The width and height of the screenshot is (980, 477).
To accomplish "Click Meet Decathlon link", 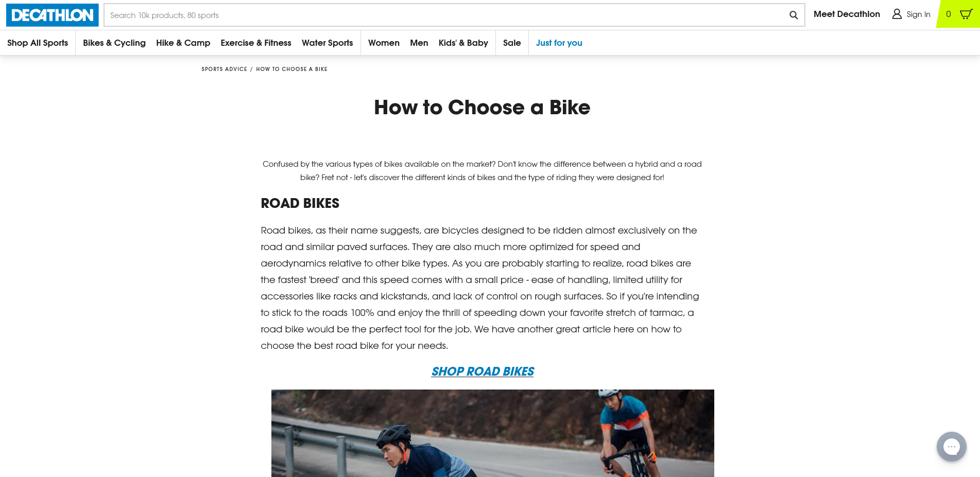I will (847, 14).
